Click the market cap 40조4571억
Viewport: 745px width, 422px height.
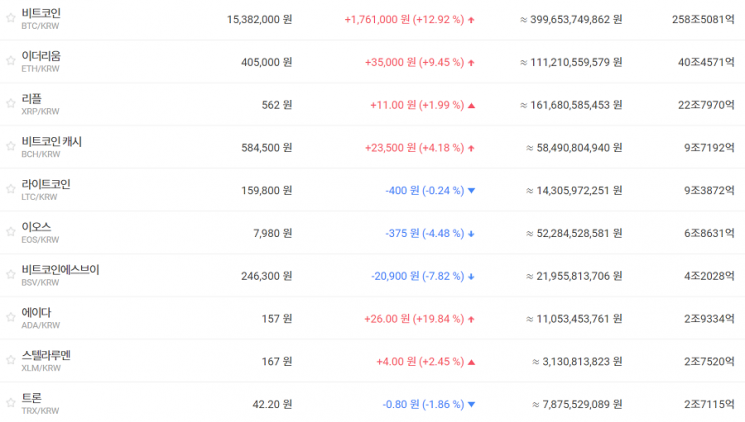click(706, 62)
